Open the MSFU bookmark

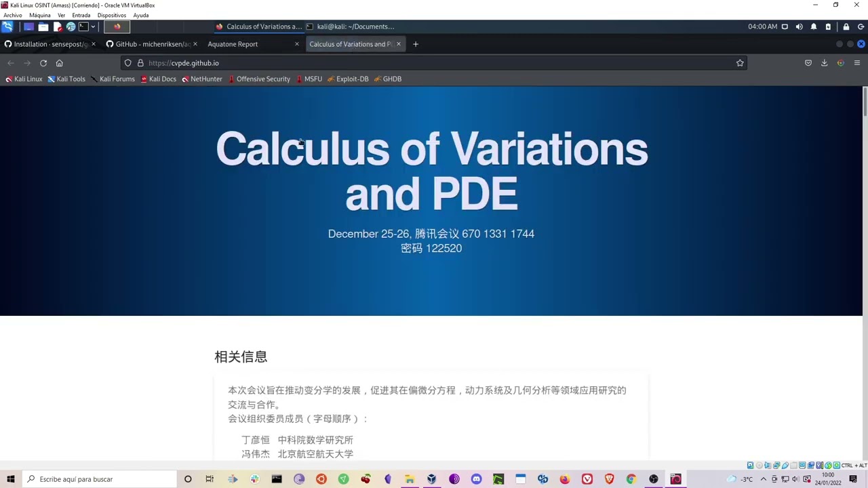click(x=309, y=79)
